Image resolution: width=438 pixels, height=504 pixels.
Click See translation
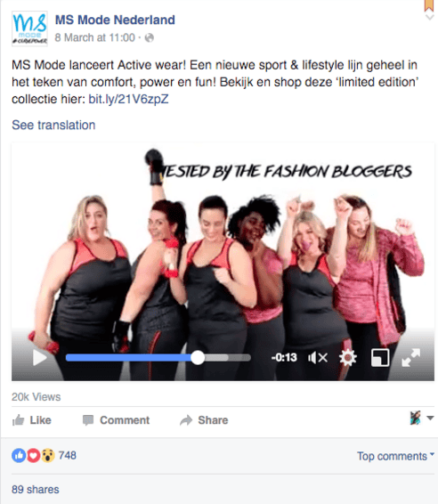click(53, 125)
